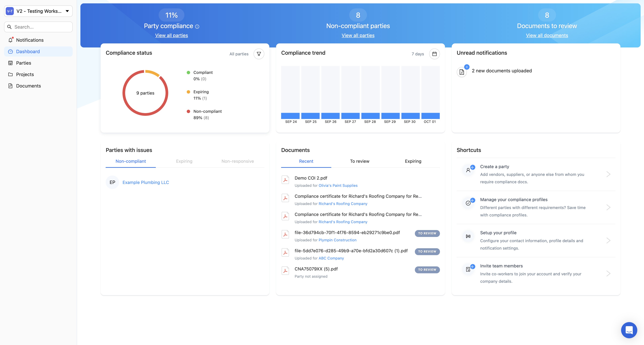Open the compliance trend calendar icon
Image resolution: width=644 pixels, height=345 pixels.
434,54
